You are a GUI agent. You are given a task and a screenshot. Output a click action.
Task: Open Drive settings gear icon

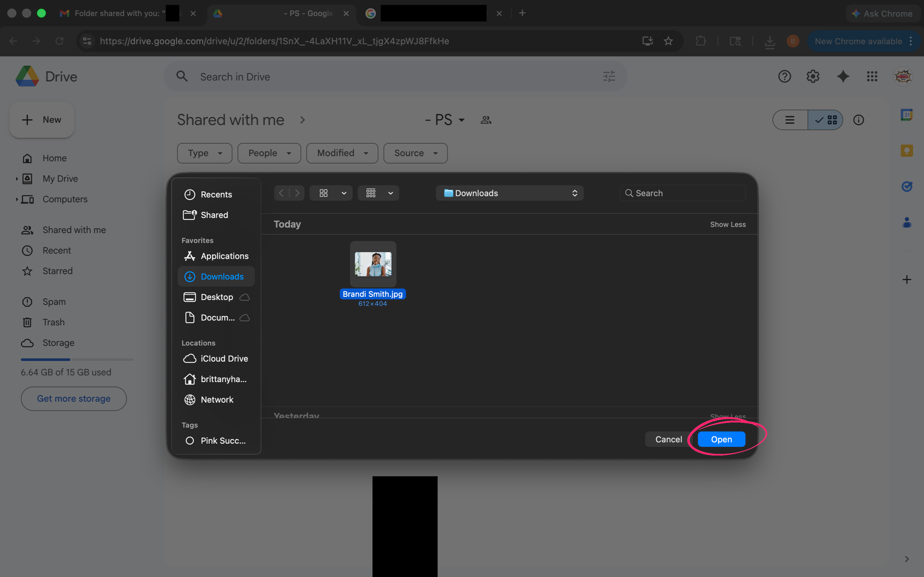[813, 76]
